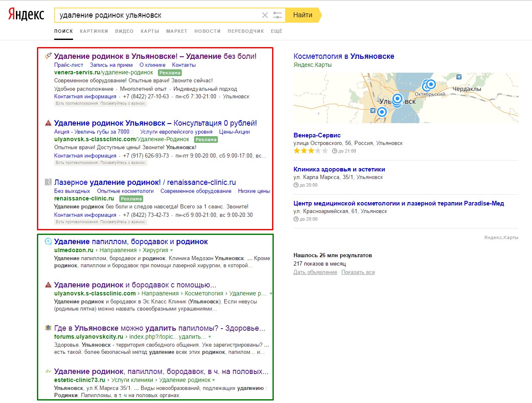Screen dimensions: 532x403
Task: Click the Yandex logo
Action: click(26, 15)
